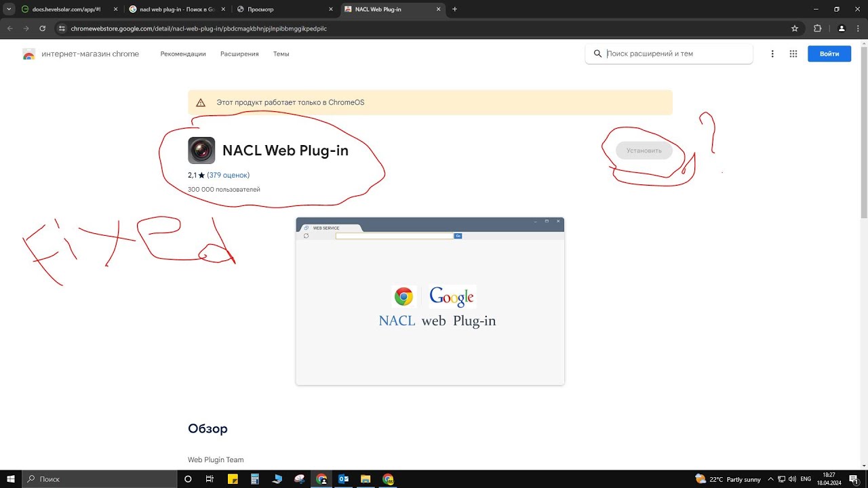The height and width of the screenshot is (488, 868).
Task: Switch to the nacl web plug-in search tab
Action: pos(176,9)
